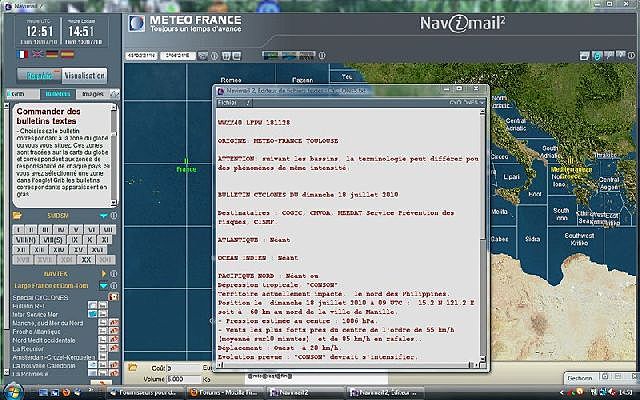Select the Southwest Kritiko zone on map
Viewport: 640px width, 400px height.
pos(579,239)
